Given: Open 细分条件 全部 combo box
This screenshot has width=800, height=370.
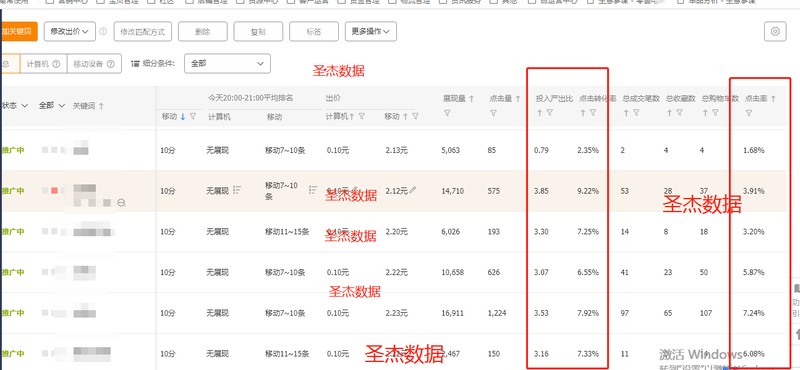Looking at the screenshot, I should coord(227,64).
